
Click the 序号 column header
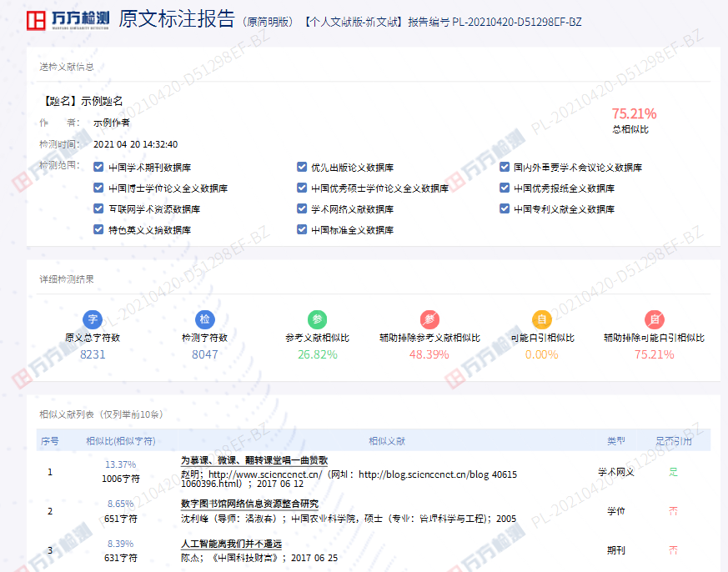[x=50, y=441]
